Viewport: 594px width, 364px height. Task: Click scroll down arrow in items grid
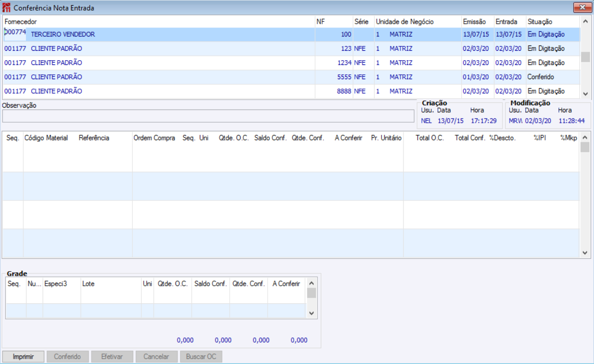coord(585,253)
